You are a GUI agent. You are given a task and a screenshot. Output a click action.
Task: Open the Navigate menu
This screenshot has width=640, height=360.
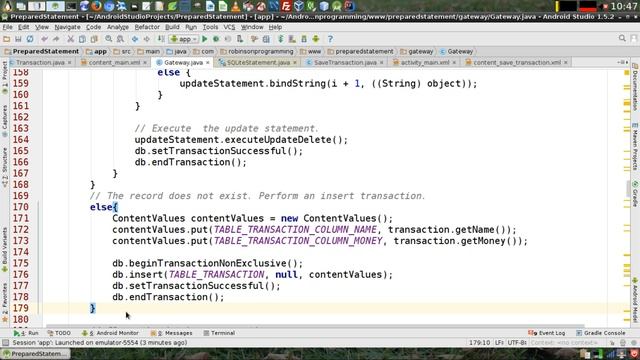pyautogui.click(x=67, y=27)
